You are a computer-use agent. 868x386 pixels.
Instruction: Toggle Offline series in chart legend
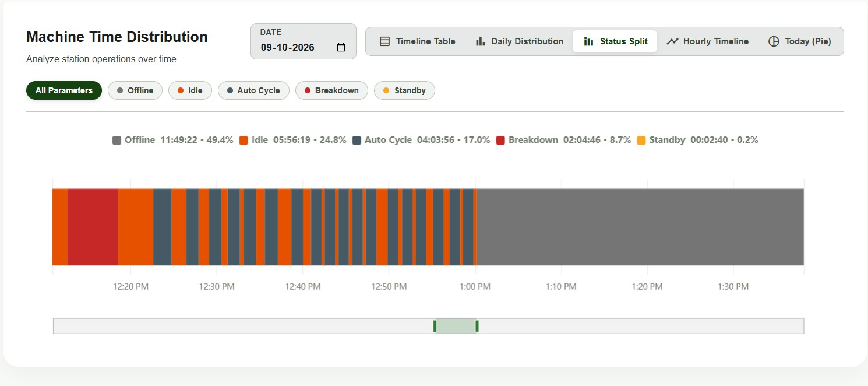pos(173,140)
